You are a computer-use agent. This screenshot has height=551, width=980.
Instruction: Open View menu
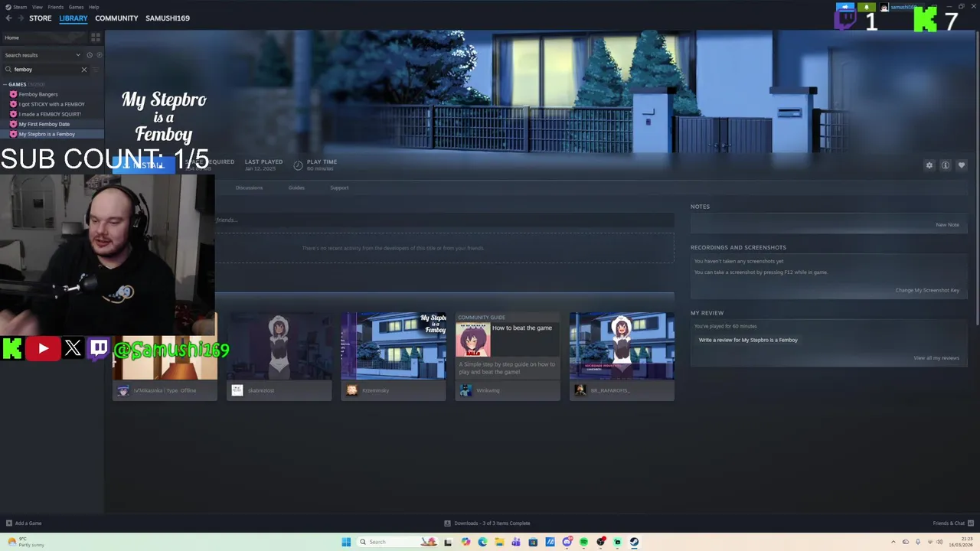point(37,7)
